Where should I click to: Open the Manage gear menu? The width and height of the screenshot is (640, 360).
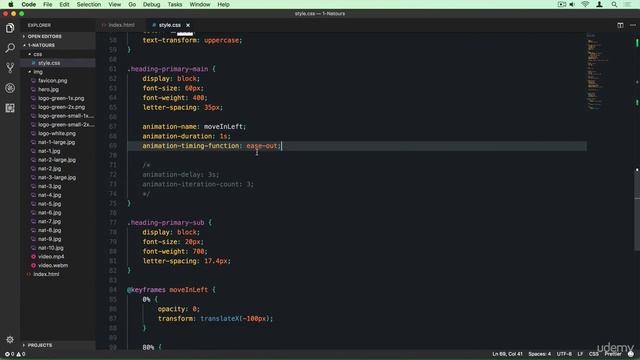click(x=10, y=340)
